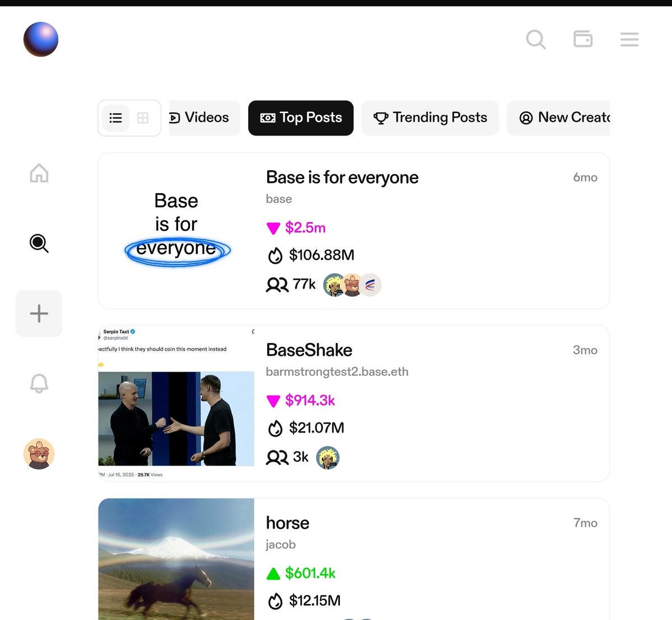Click the $914.3k market cap value
672x620 pixels.
click(x=310, y=401)
